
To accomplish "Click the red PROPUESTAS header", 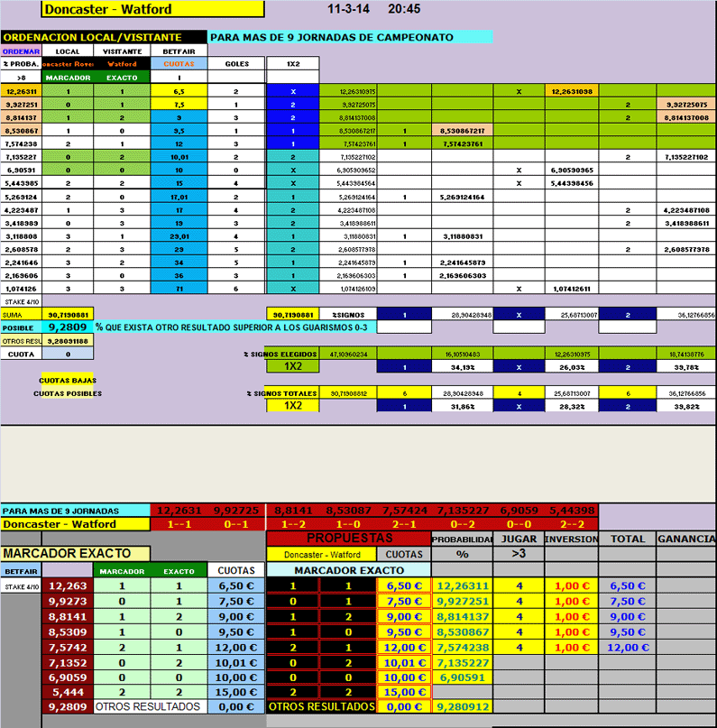I will point(349,539).
